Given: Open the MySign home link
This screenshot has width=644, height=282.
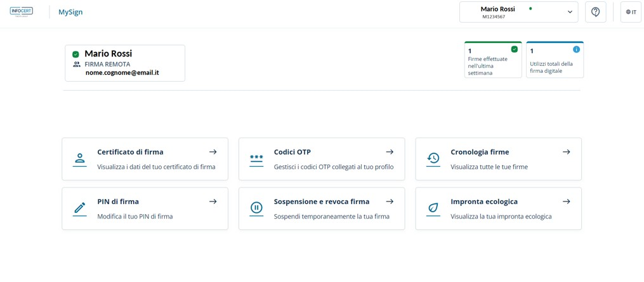Looking at the screenshot, I should tap(70, 12).
